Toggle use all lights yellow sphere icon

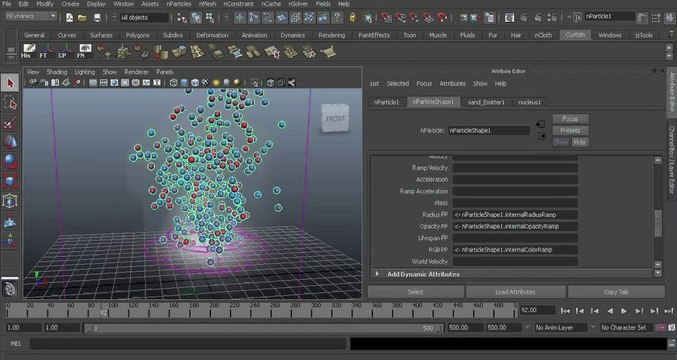click(216, 82)
